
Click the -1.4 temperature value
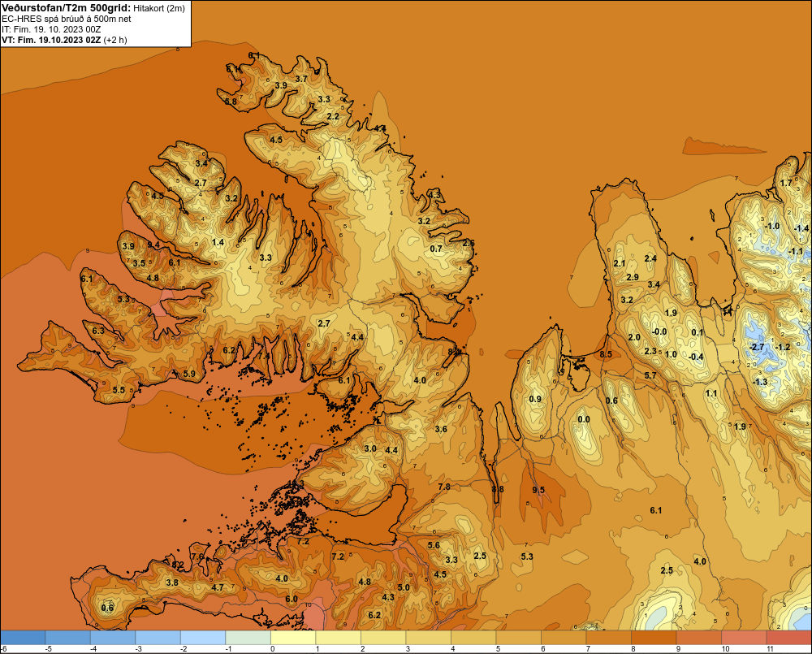point(801,228)
